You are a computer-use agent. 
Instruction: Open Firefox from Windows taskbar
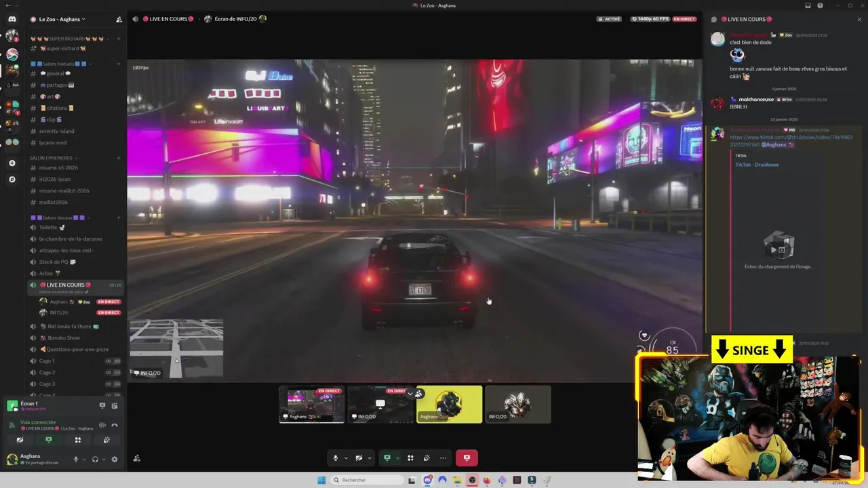487,480
